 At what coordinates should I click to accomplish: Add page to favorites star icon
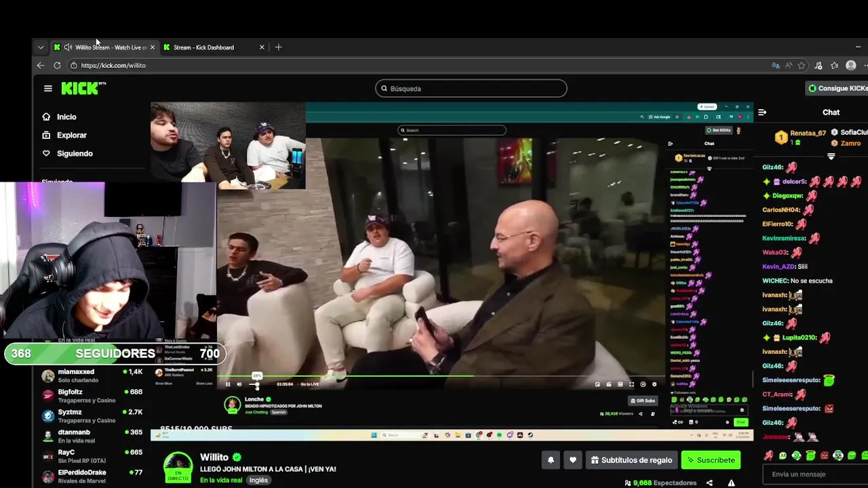coord(802,66)
